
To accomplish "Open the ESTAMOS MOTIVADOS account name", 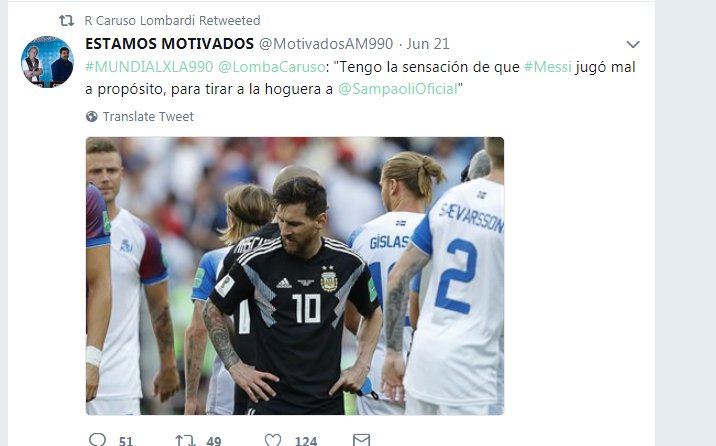I will [169, 44].
